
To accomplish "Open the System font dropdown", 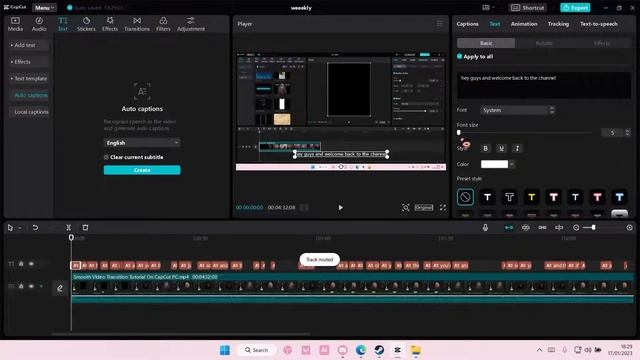I will [518, 110].
